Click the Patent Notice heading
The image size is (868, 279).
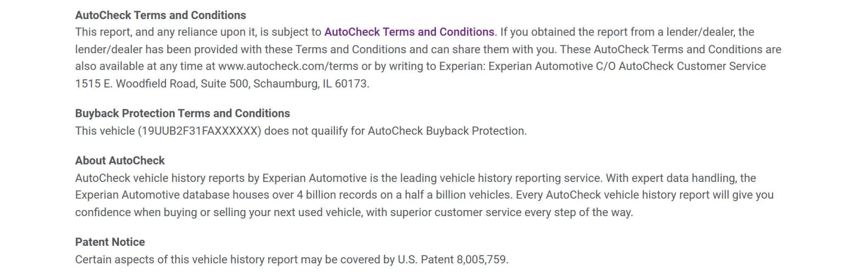coord(110,242)
